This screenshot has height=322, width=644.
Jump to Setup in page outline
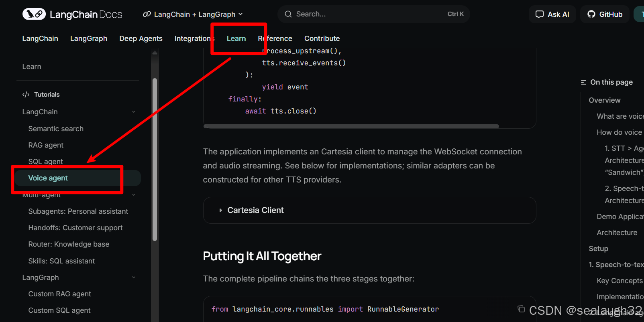[598, 249]
